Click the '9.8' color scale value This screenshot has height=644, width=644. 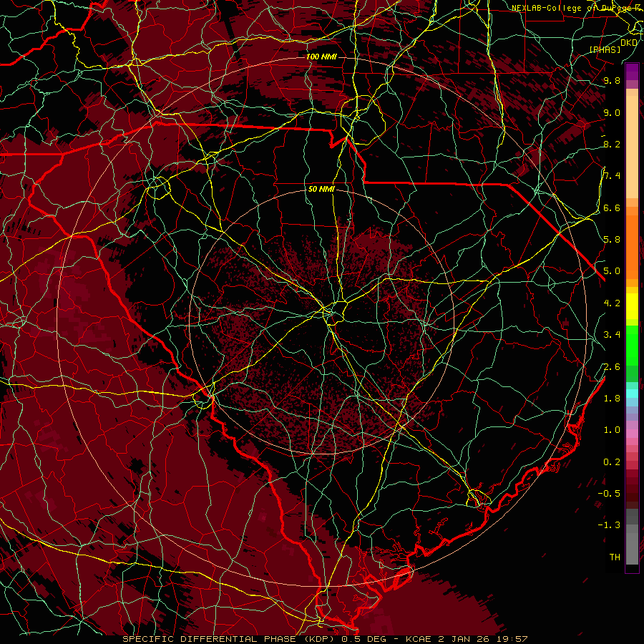[x=612, y=80]
